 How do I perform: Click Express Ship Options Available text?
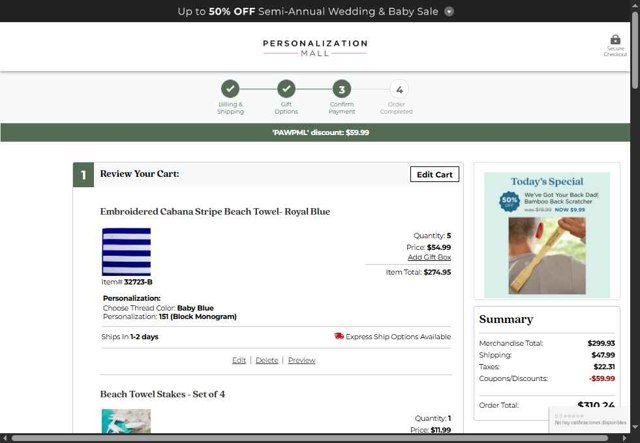pyautogui.click(x=398, y=336)
